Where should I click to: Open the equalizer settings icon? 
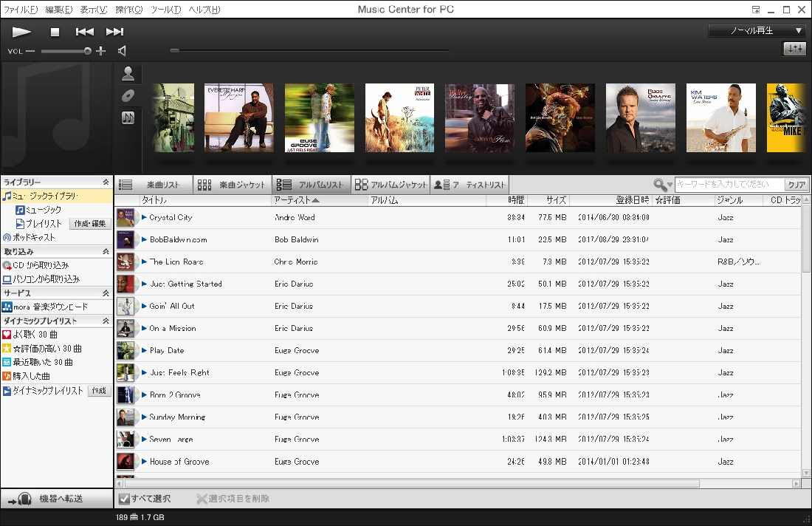[794, 49]
